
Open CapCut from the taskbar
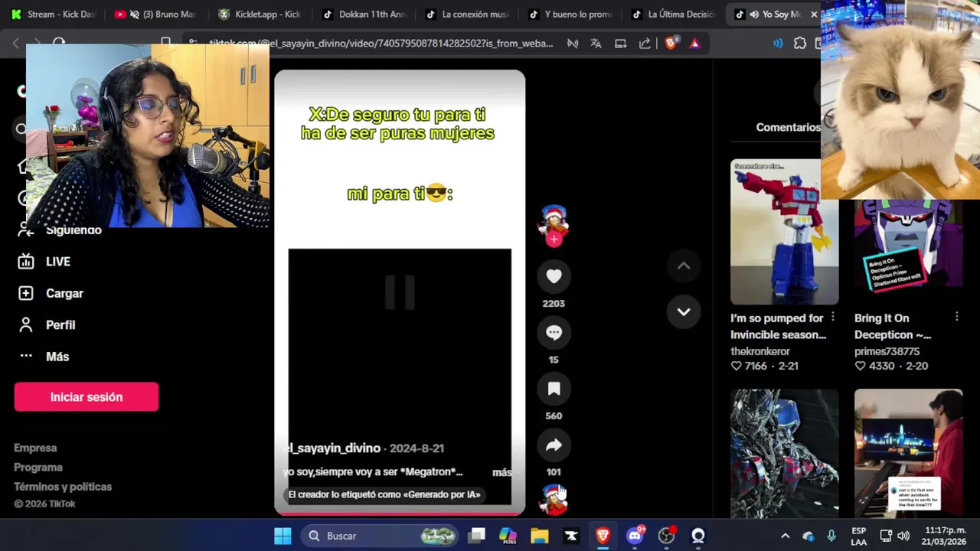[571, 536]
